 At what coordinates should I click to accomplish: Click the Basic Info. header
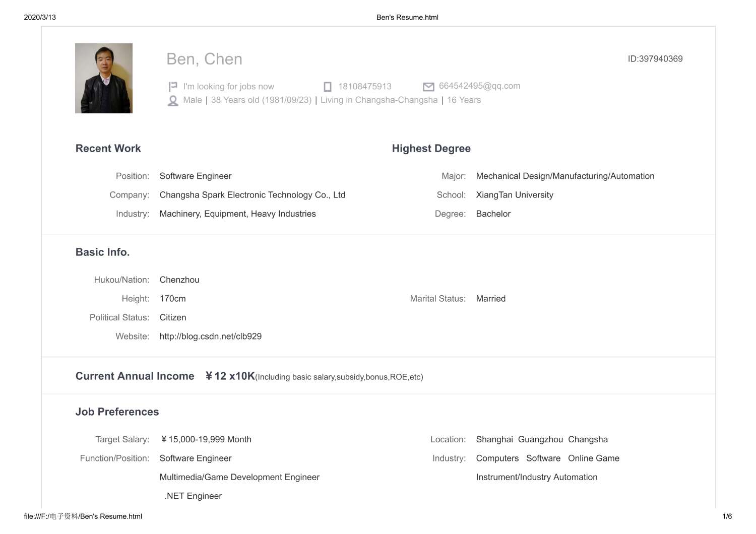(x=102, y=252)
